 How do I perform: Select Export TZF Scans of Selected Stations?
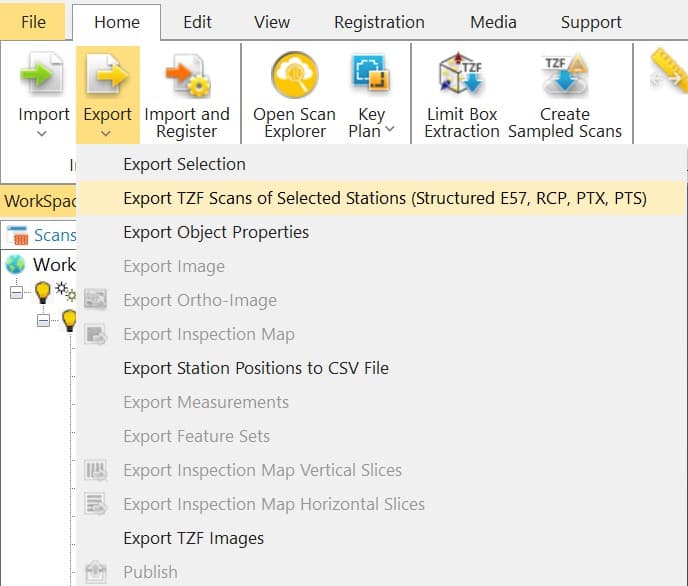(x=384, y=198)
